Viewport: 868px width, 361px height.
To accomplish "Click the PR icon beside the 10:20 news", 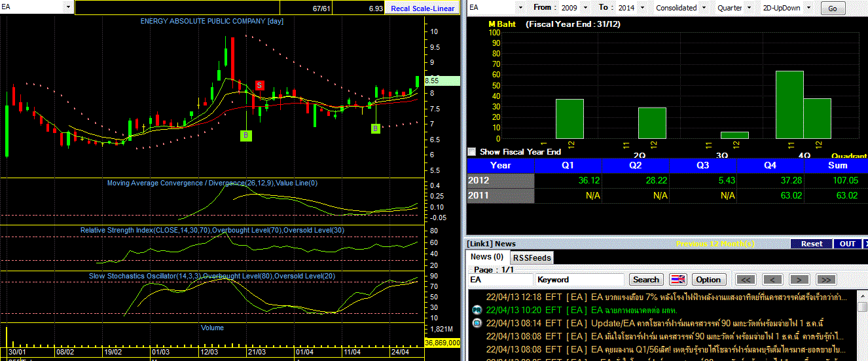I will (x=477, y=310).
